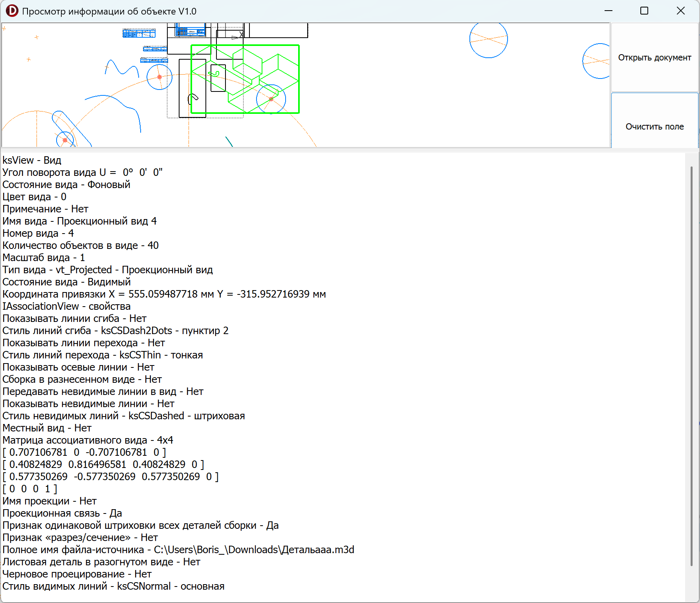Maximize the object info viewer window
This screenshot has height=603, width=700.
point(644,11)
